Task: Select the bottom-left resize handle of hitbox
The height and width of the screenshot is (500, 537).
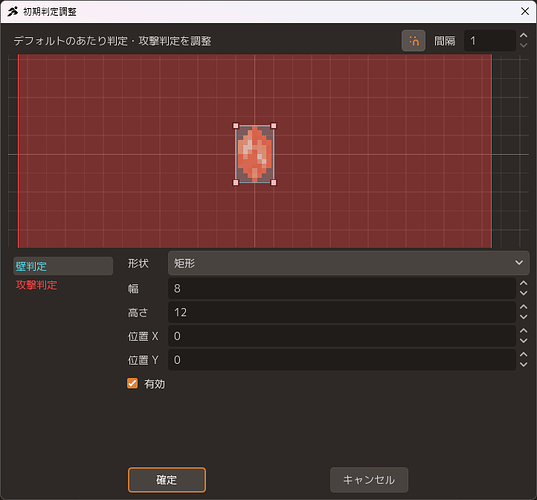Action: [x=236, y=183]
